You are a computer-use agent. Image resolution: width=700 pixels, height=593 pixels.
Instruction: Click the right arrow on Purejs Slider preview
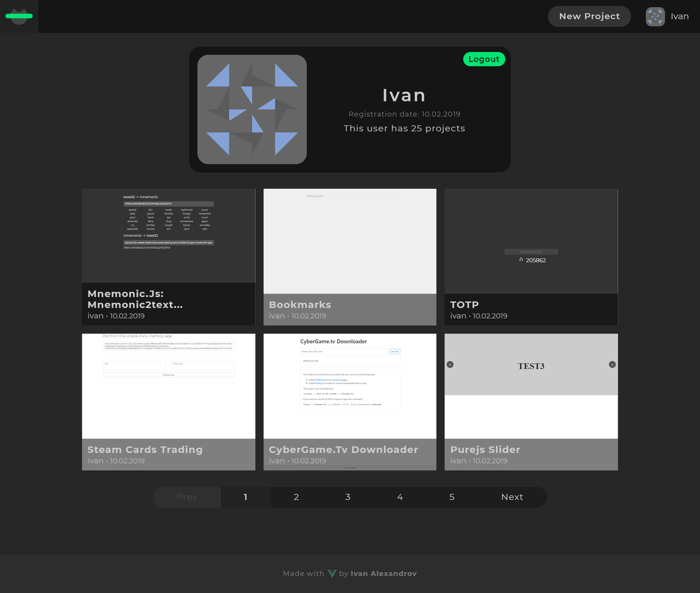[x=612, y=364]
